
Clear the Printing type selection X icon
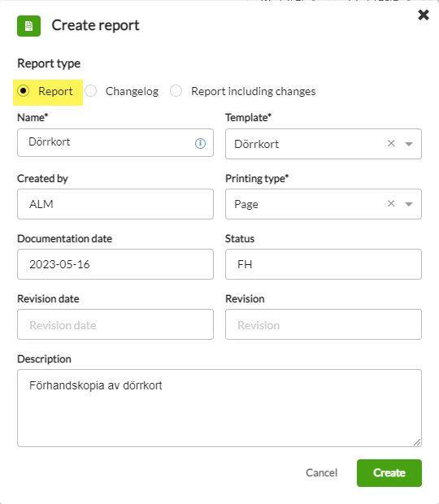coord(391,203)
